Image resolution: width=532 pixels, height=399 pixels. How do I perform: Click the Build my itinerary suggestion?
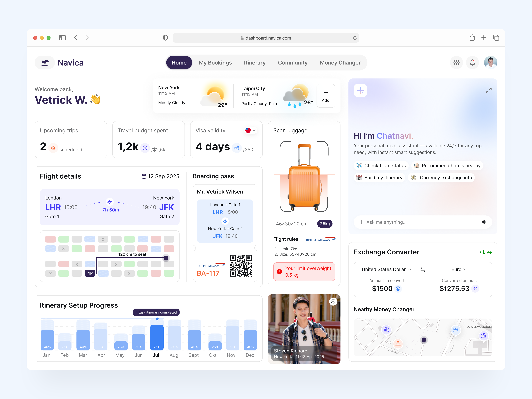point(379,178)
